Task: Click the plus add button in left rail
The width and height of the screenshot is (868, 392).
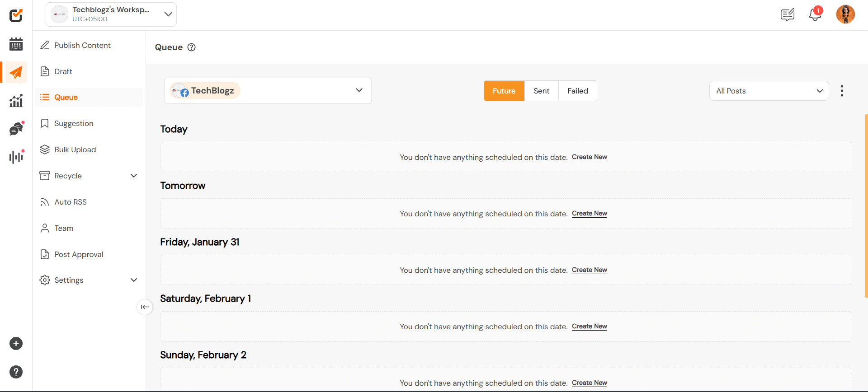Action: (16, 344)
